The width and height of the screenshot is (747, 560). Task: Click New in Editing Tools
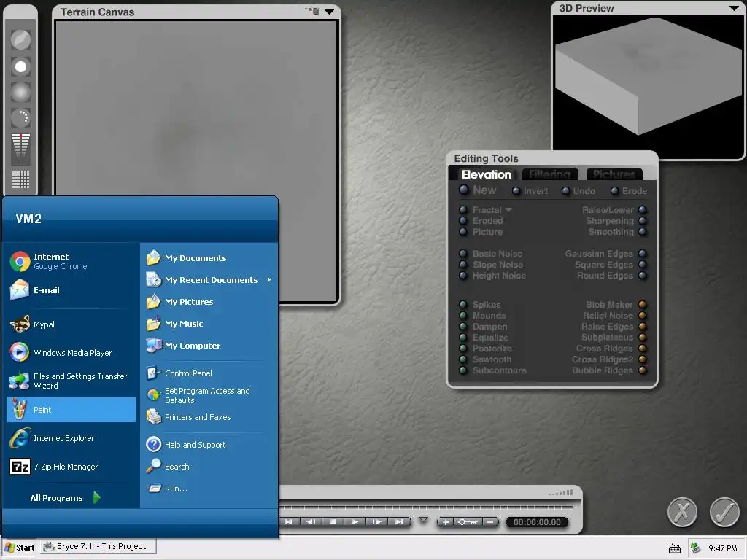point(479,190)
